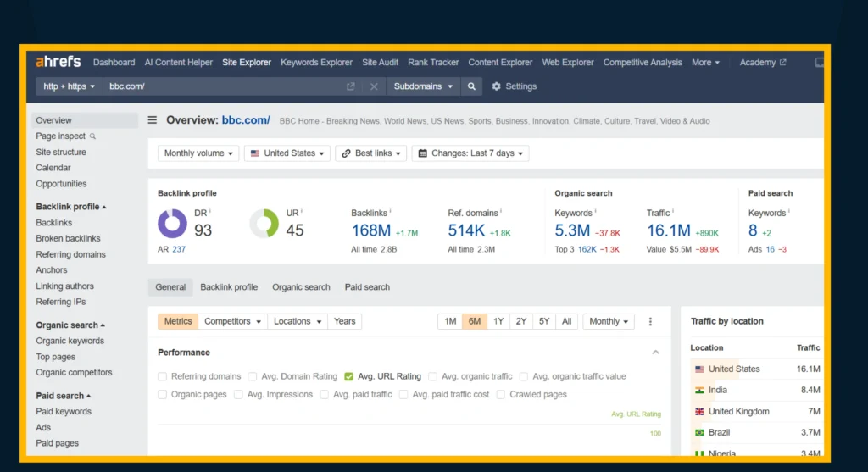Click the search magnifier button
Viewport: 868px width, 472px height.
(472, 86)
